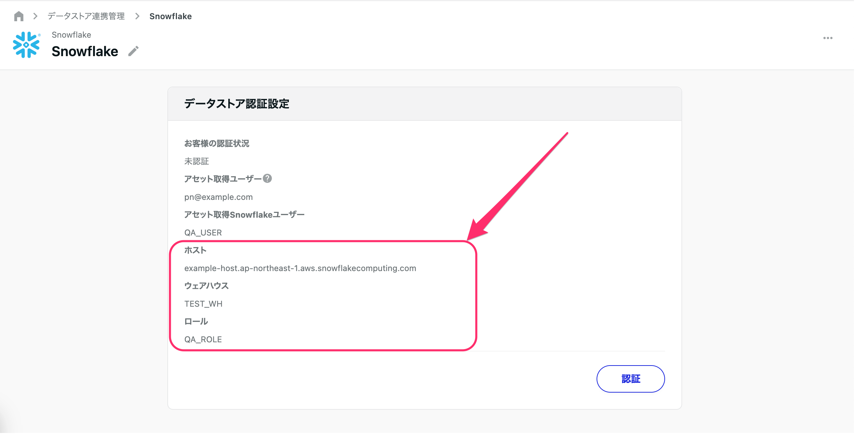Click the データストア認証設定 heading
Image resolution: width=868 pixels, height=447 pixels.
click(237, 104)
